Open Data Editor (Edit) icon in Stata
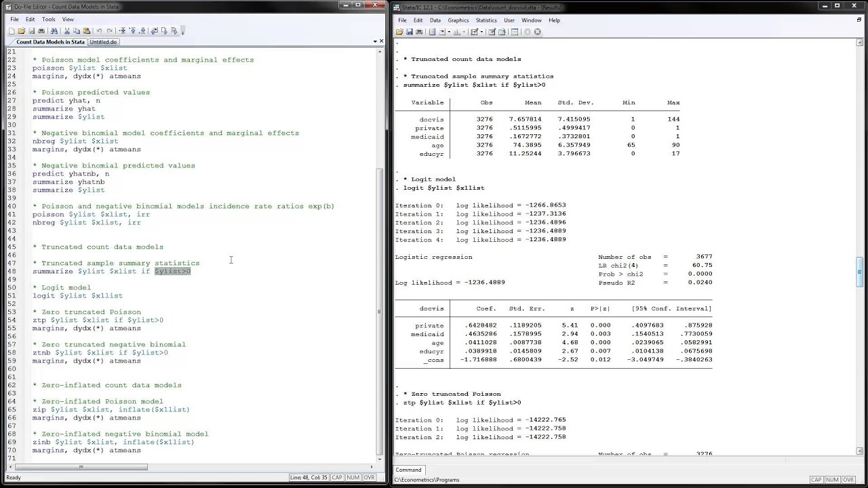Viewport: 868px width, 488px height. (492, 32)
